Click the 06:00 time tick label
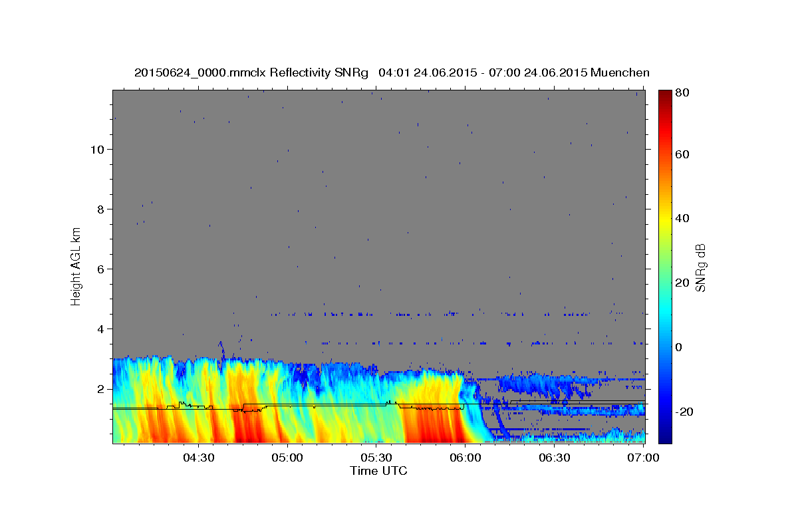This screenshot has height=532, width=798. (x=465, y=458)
